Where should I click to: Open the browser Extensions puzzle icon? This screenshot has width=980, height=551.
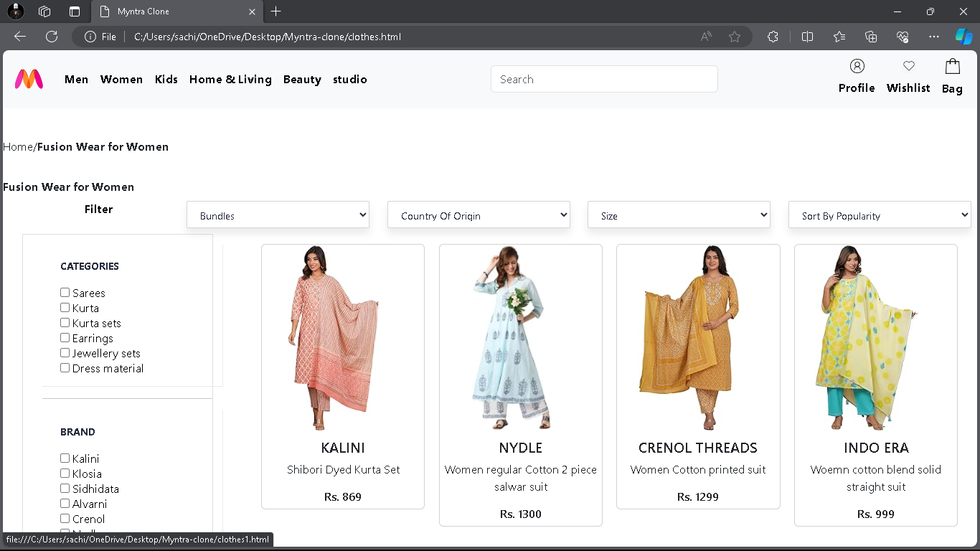pyautogui.click(x=773, y=37)
